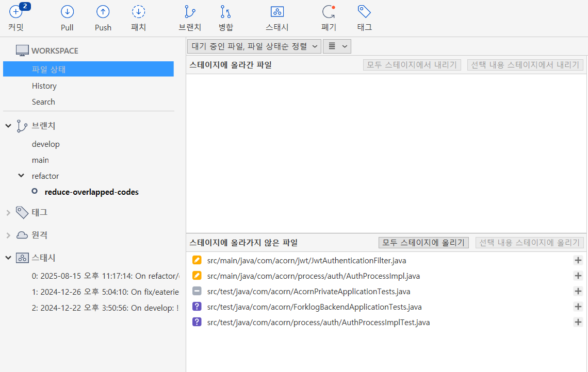Click the Commit (커밋) toolbar icon

pos(16,12)
